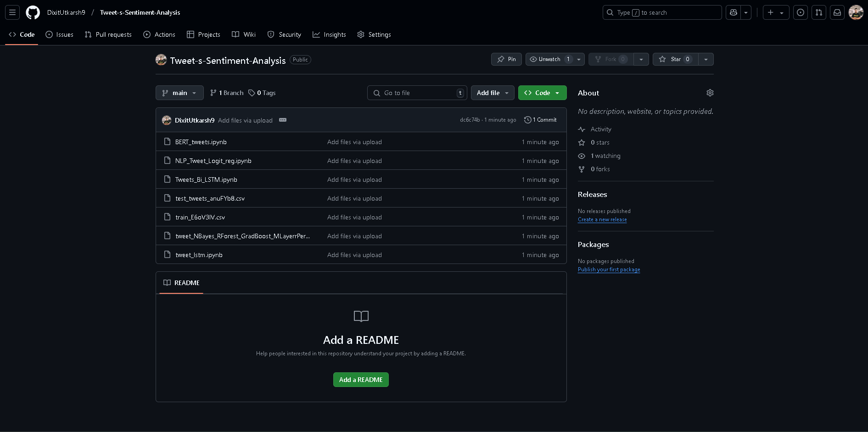Open the notifications inbox icon
The height and width of the screenshot is (432, 868).
click(x=837, y=12)
